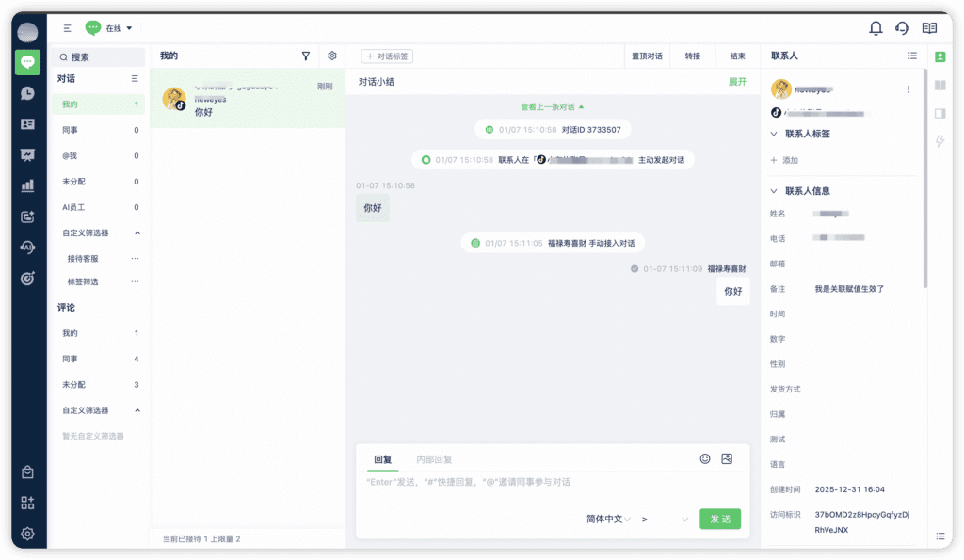The image size is (964, 560).
Task: Open conversation list settings gear
Action: pyautogui.click(x=331, y=56)
